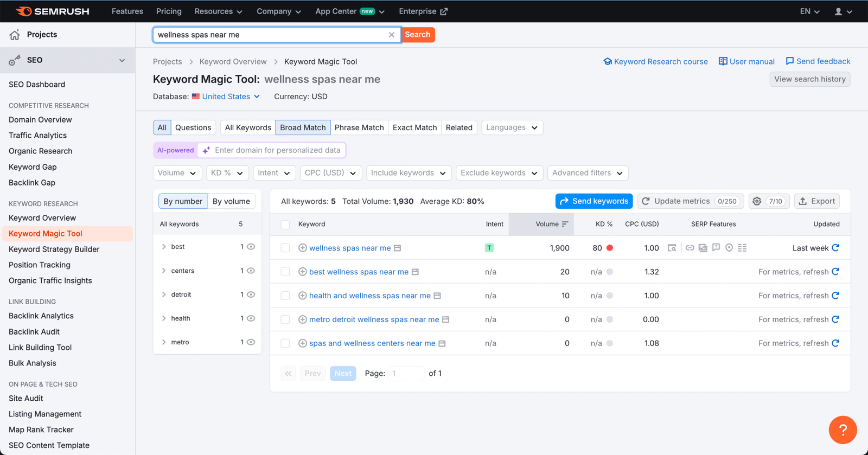Check spas and wellness centers near me row
The height and width of the screenshot is (455, 868).
[x=285, y=343]
